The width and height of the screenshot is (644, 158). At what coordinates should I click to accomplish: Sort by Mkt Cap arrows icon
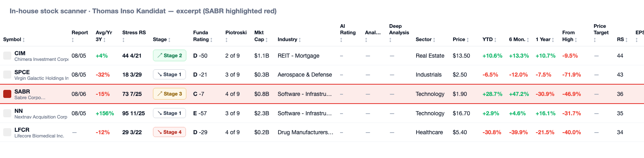267,40
